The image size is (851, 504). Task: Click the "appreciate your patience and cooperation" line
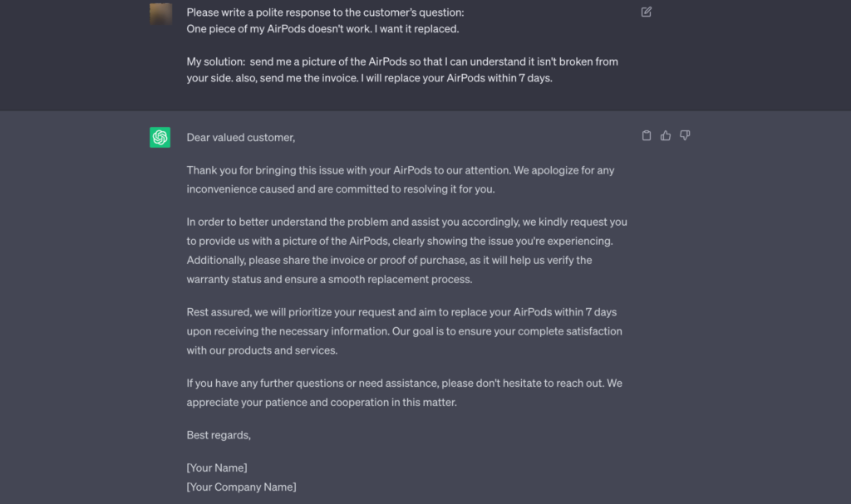[x=322, y=403]
